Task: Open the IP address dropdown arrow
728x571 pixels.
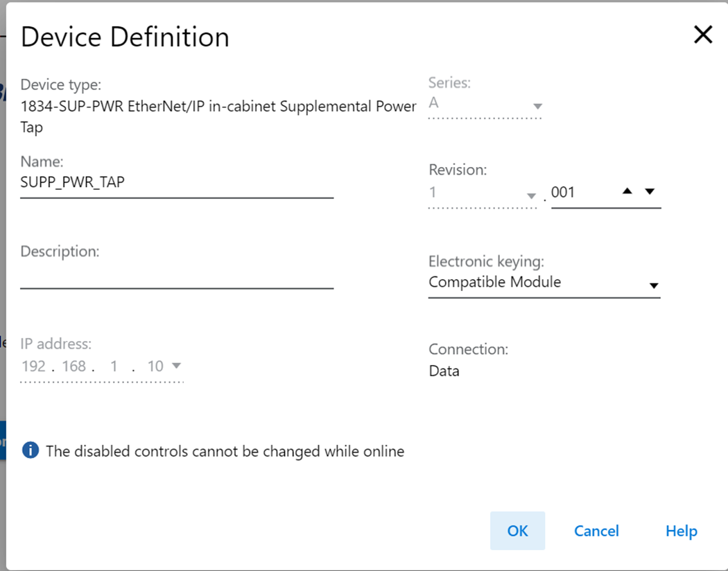Action: (176, 365)
